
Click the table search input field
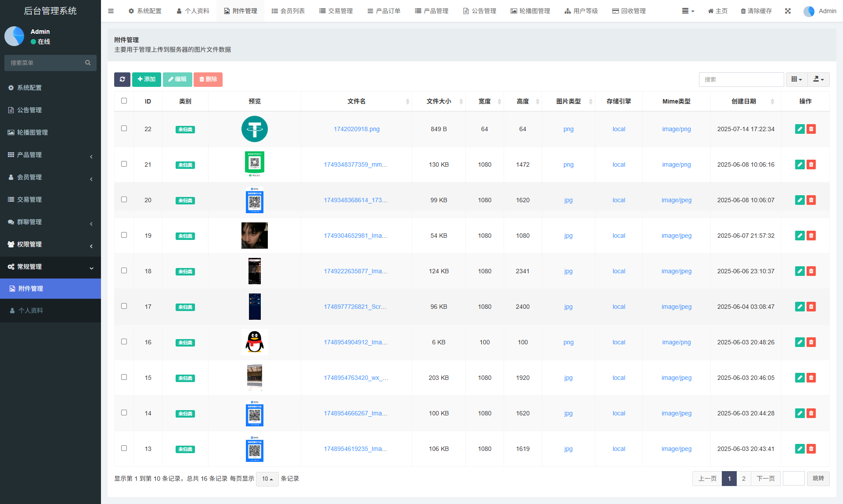click(x=741, y=79)
